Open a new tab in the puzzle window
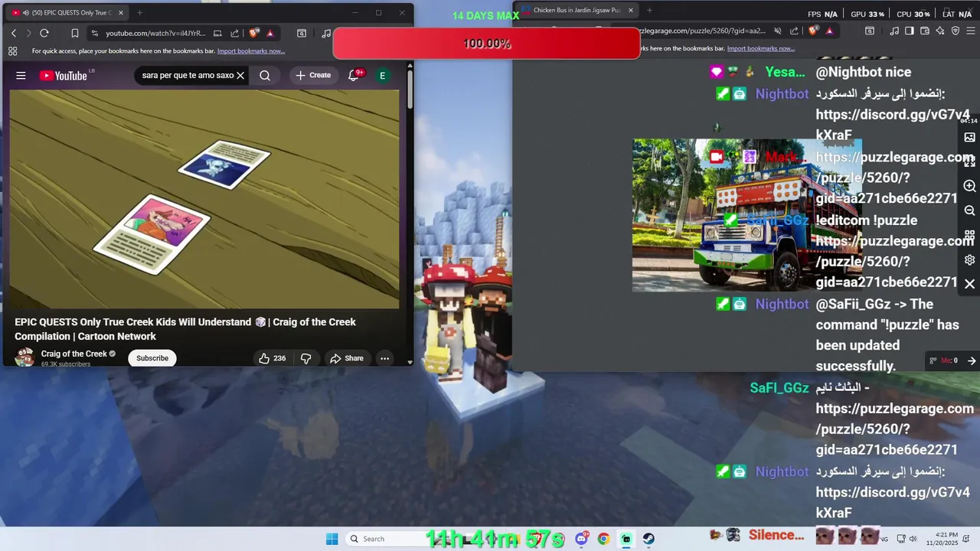The image size is (980, 551). [649, 10]
